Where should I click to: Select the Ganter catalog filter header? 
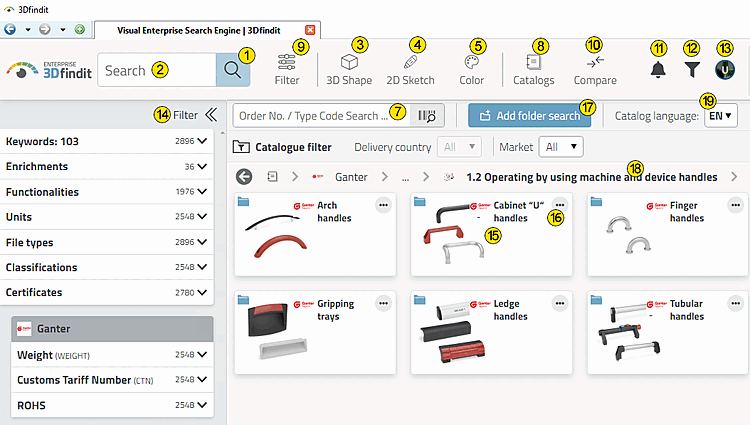coord(112,328)
